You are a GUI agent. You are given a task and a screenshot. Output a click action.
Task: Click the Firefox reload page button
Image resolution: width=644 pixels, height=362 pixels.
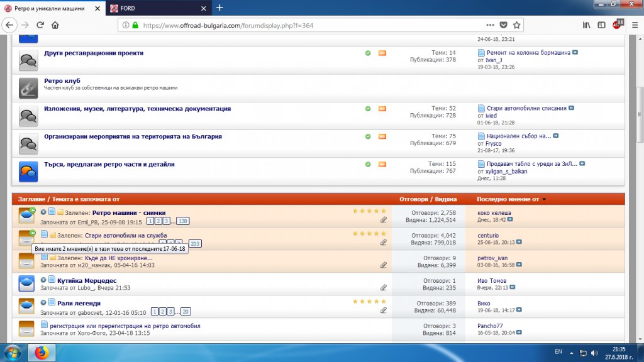click(x=40, y=25)
